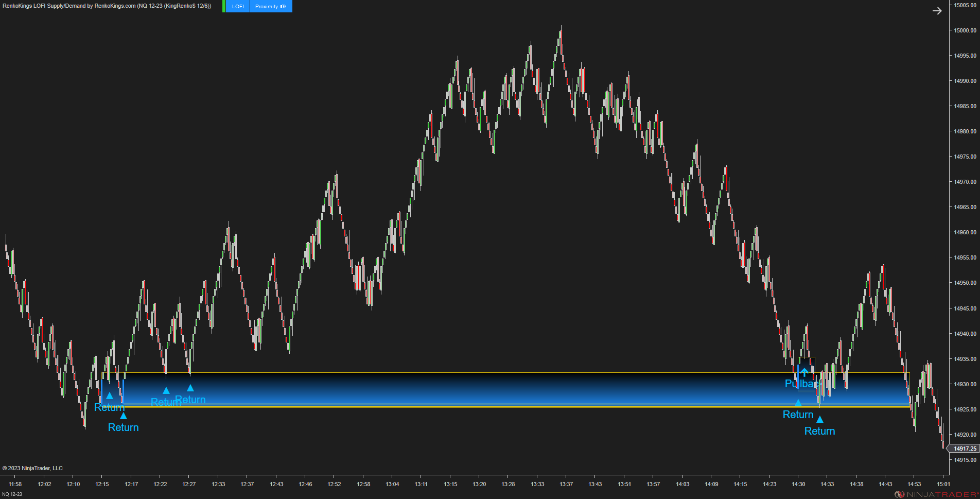Open the RenkoKings.com link in the title
This screenshot has height=499, width=980.
point(114,6)
